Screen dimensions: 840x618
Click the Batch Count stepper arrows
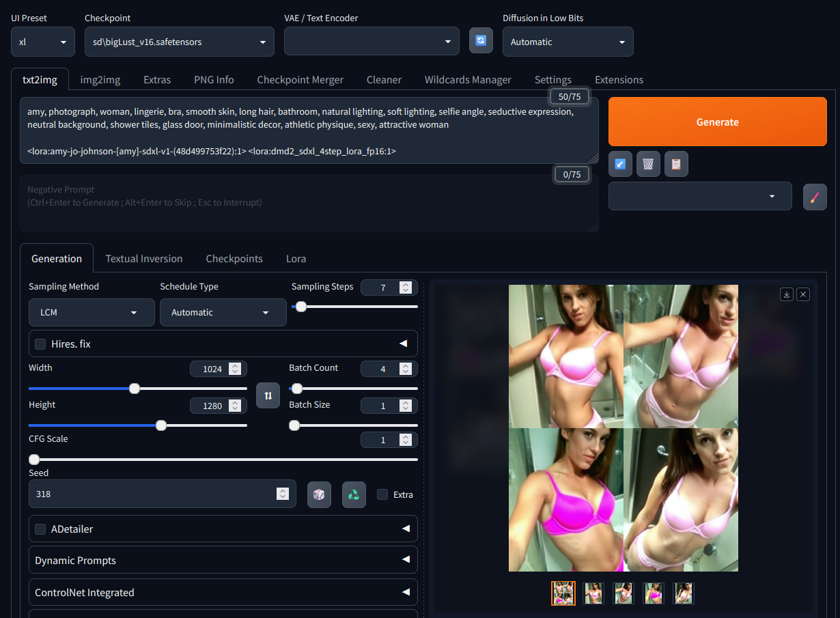pyautogui.click(x=406, y=369)
